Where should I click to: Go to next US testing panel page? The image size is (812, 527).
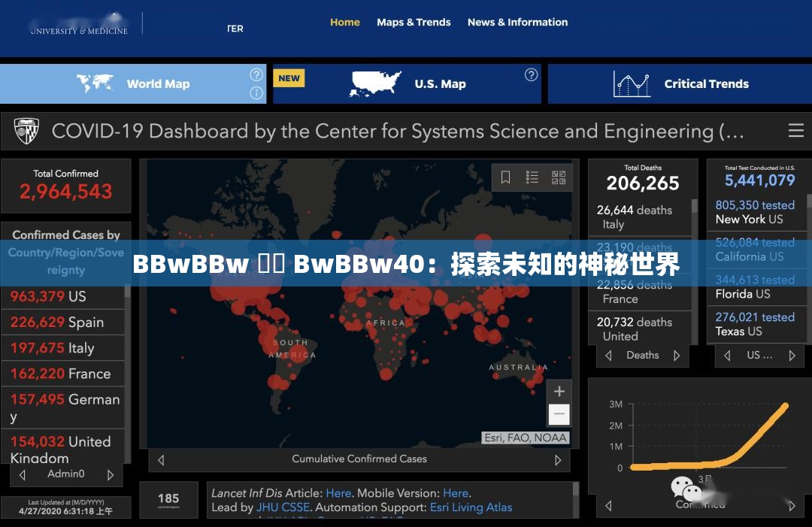tap(792, 356)
